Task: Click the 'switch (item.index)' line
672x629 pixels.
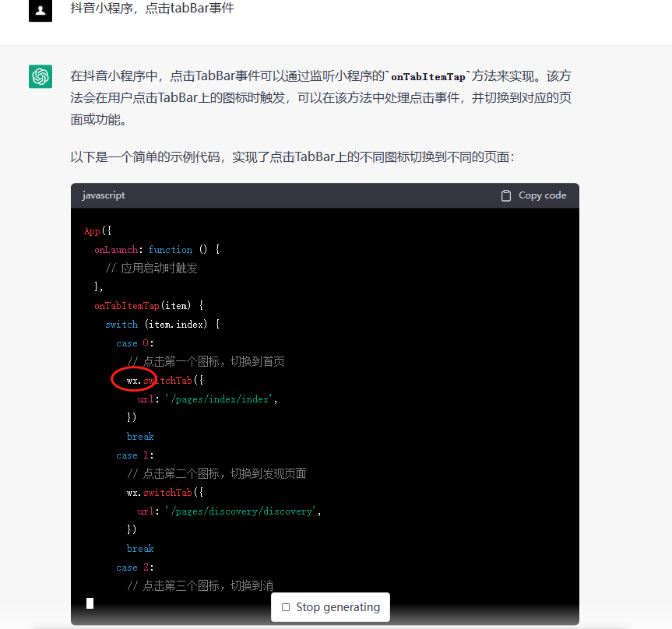Action: 163,325
